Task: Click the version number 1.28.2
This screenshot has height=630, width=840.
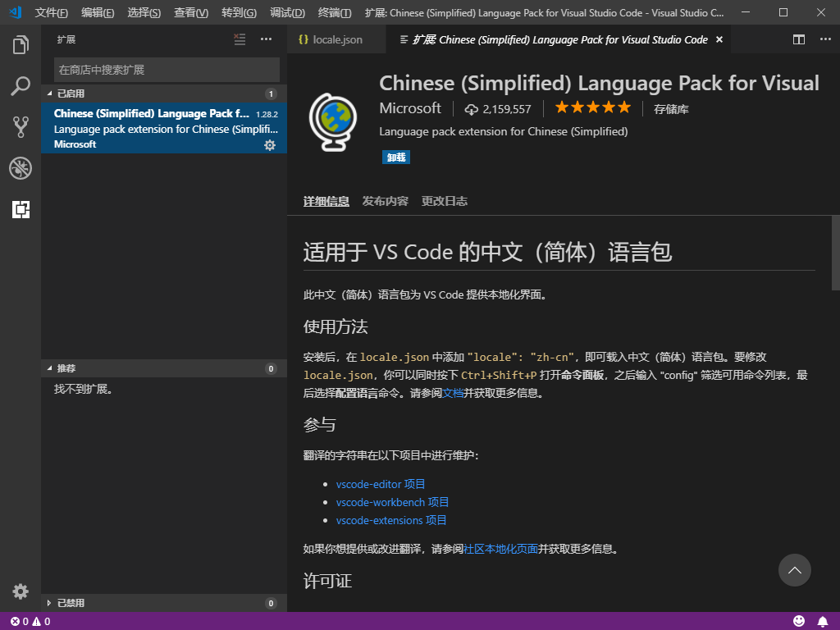Action: [267, 114]
